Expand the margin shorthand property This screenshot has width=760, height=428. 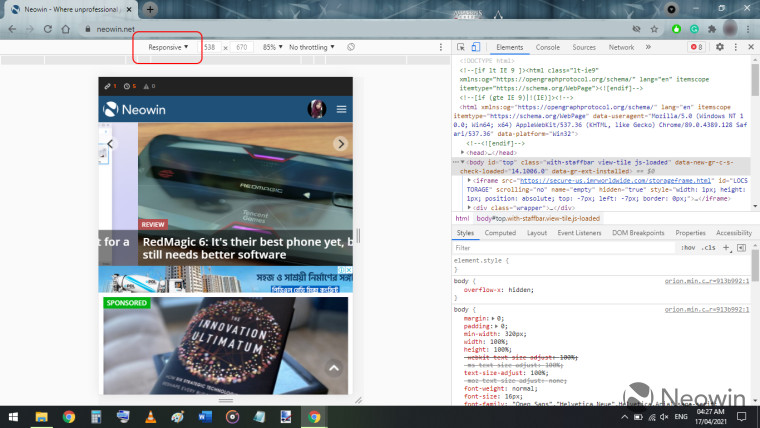493,318
